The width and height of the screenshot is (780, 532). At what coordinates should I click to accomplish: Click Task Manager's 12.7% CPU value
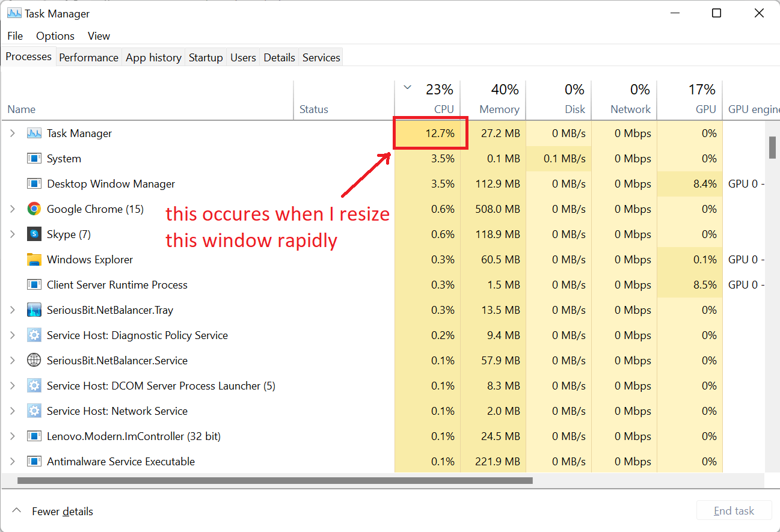pyautogui.click(x=440, y=133)
